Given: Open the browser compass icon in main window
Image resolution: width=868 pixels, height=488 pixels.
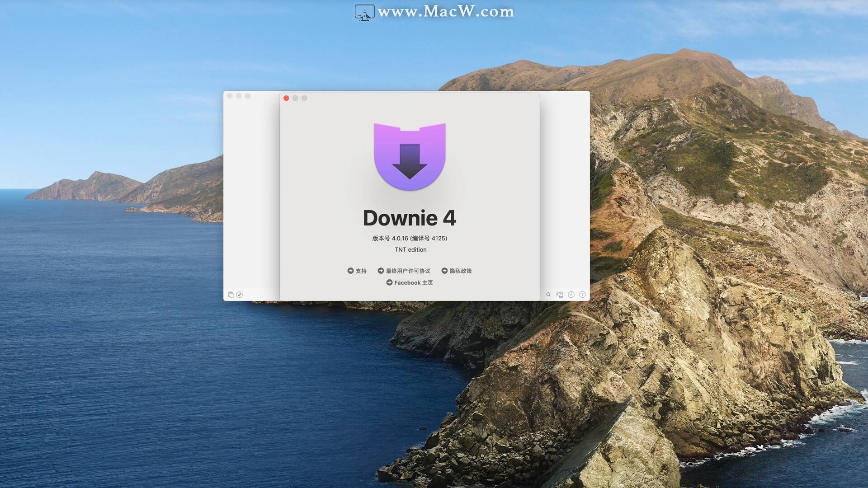Looking at the screenshot, I should (x=240, y=295).
